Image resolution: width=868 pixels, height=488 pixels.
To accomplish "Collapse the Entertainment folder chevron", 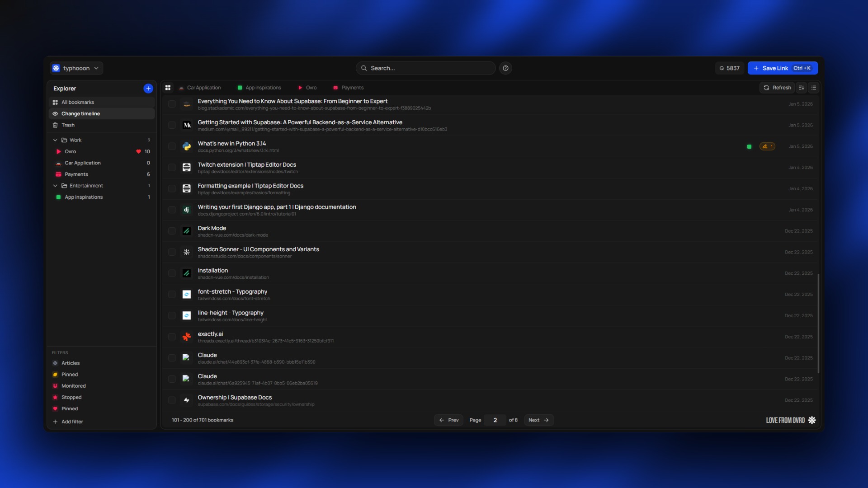I will click(x=55, y=186).
